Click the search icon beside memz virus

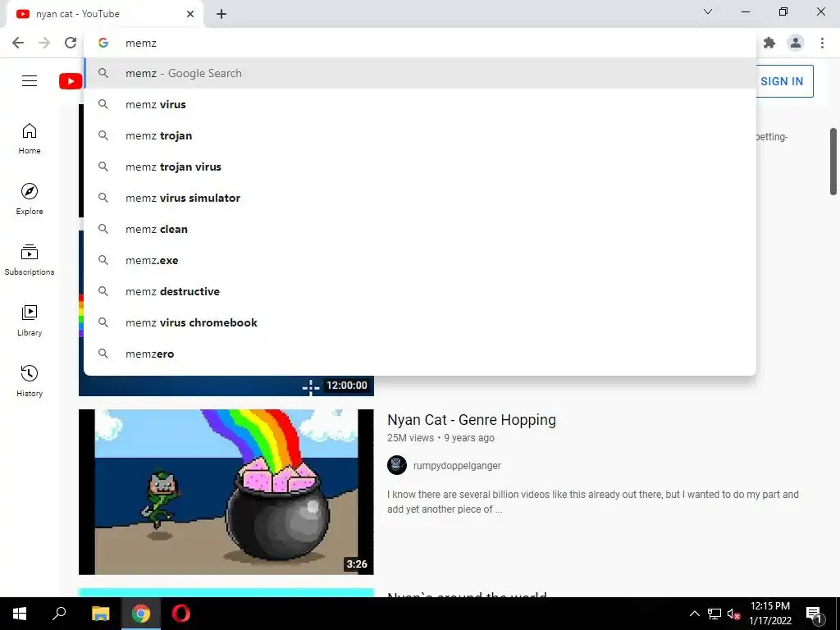click(x=103, y=104)
